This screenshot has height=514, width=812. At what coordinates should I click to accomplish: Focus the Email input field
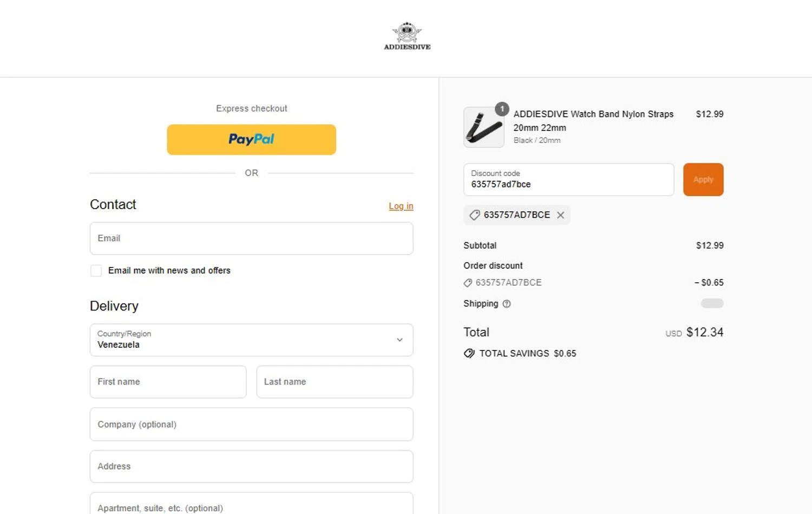251,238
